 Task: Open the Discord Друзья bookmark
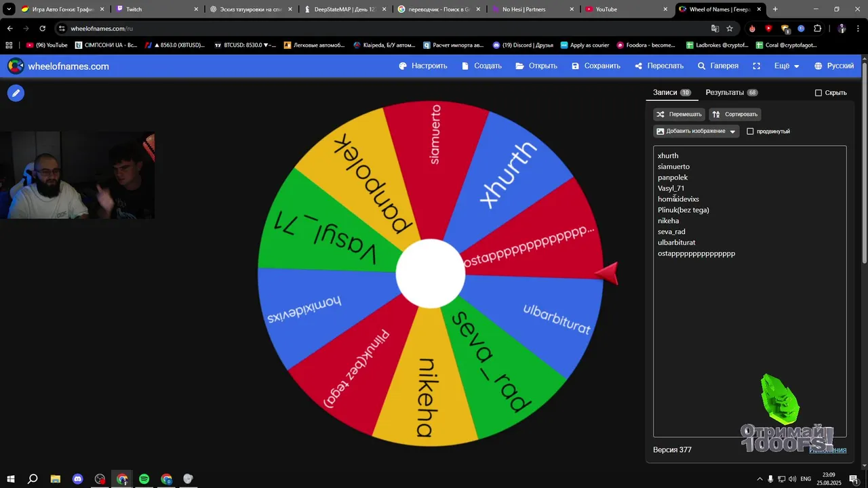pos(523,45)
